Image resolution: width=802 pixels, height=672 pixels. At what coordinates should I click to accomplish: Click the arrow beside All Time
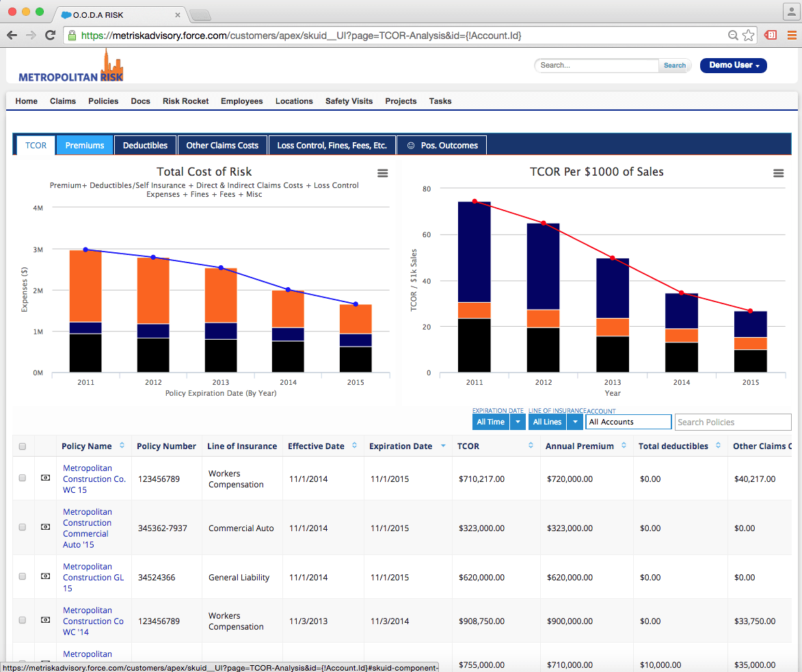coord(518,422)
